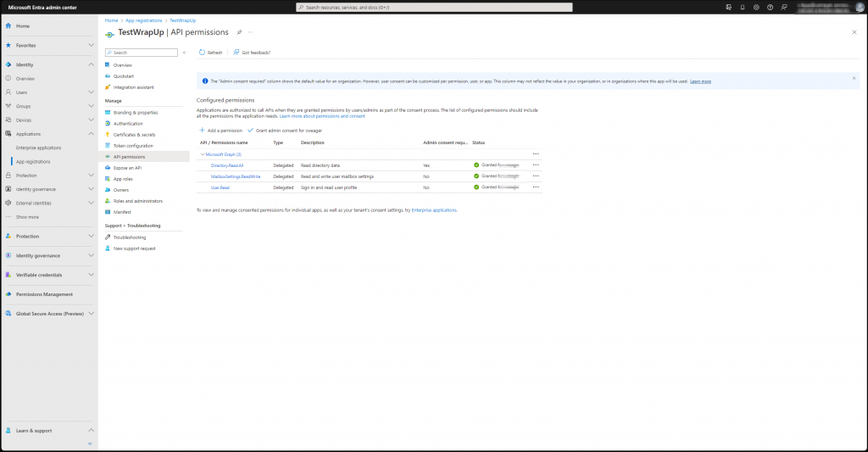
Task: Go to Home breadcrumb link
Action: point(111,20)
